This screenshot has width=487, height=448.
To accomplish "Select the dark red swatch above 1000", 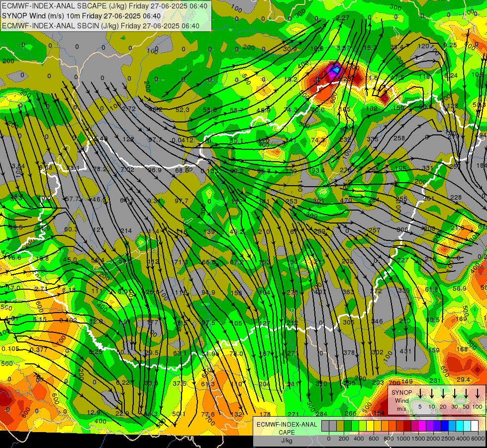I will click(x=408, y=426).
